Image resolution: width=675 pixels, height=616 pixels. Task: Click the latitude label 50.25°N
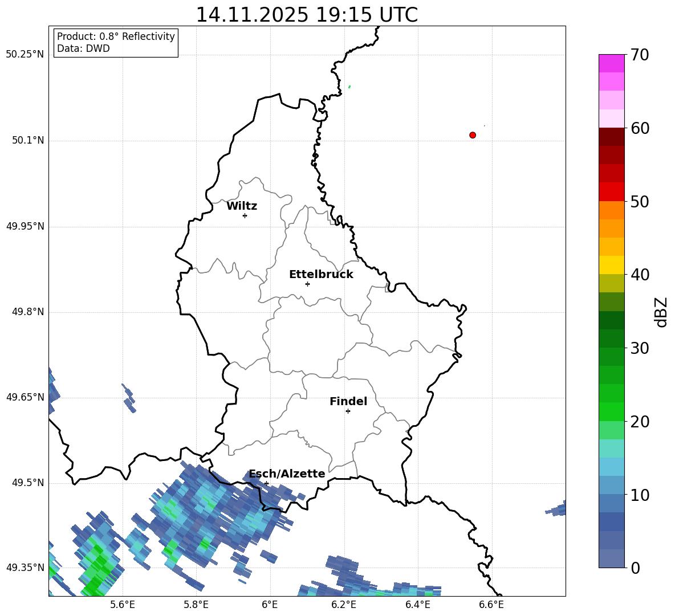coord(25,55)
